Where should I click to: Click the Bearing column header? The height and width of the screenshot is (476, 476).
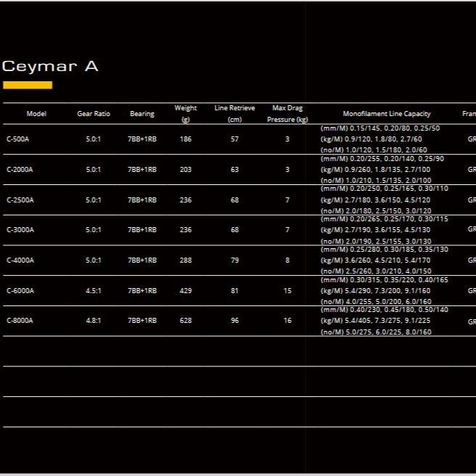(x=142, y=114)
